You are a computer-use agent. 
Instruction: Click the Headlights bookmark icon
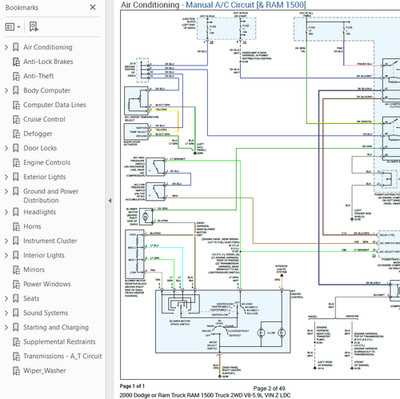point(16,212)
